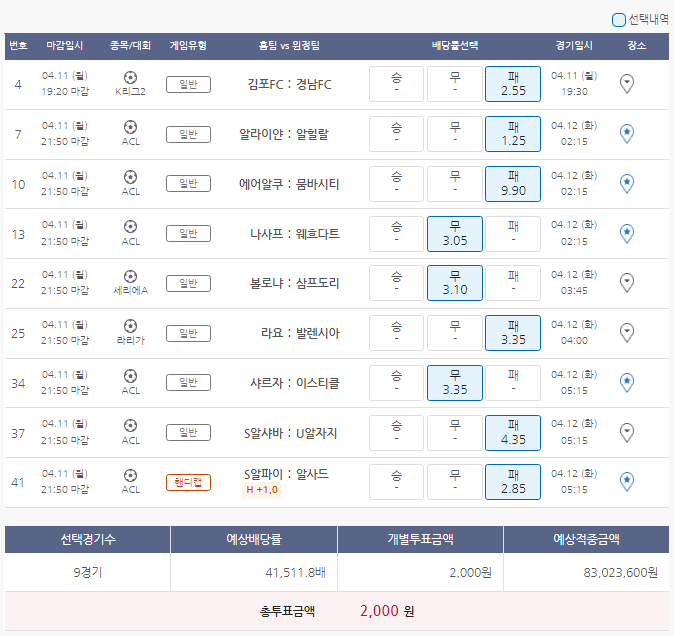This screenshot has height=636, width=674.
Task: Deselect 무 3.35 for 샤르자 : 이스티클
Action: click(x=455, y=383)
